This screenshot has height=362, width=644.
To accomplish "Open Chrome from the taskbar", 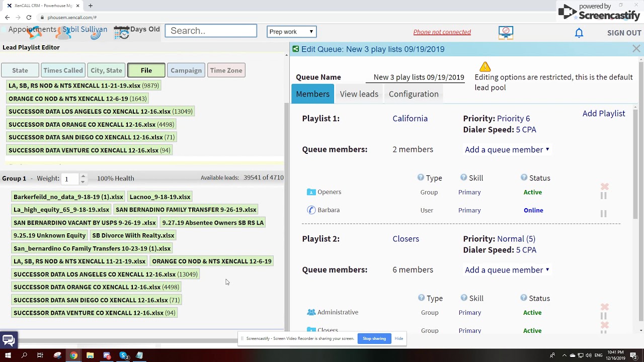I will (73, 355).
